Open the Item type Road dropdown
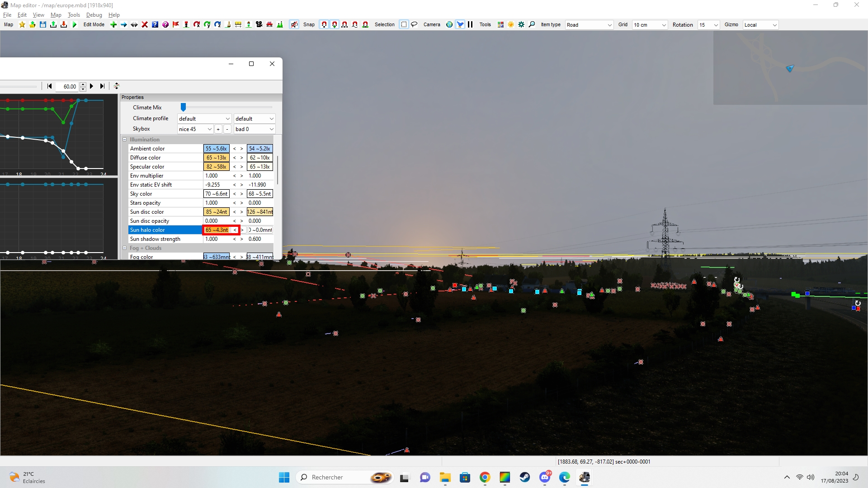 pyautogui.click(x=590, y=25)
